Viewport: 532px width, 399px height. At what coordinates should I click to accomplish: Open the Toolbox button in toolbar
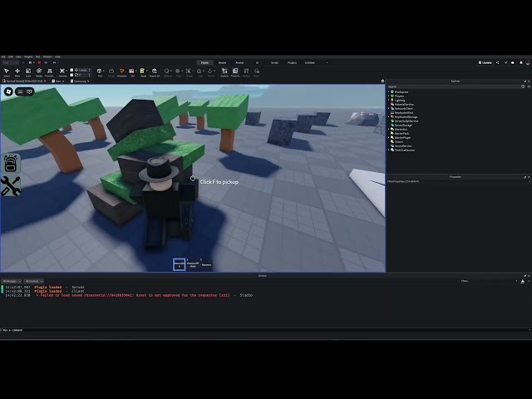pyautogui.click(x=246, y=72)
